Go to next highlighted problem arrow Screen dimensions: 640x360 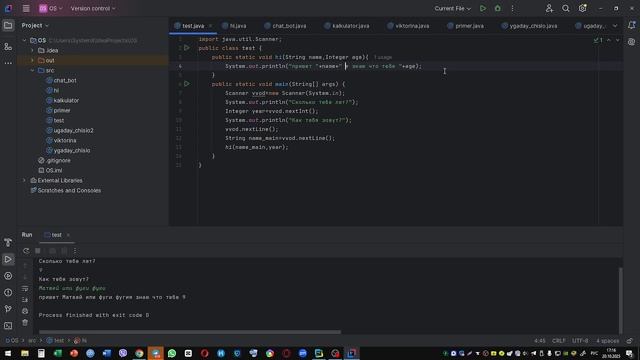[617, 40]
